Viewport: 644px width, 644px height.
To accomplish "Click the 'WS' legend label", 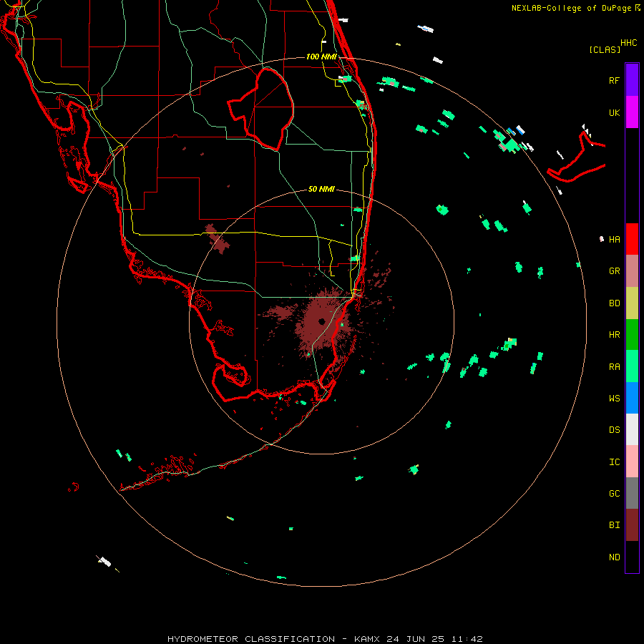I will coord(614,399).
